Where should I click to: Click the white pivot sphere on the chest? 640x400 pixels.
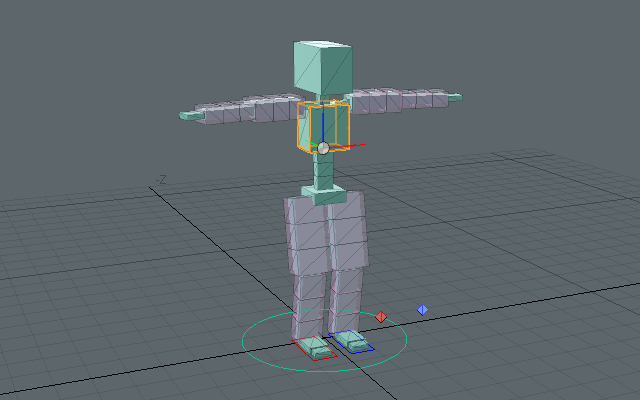pyautogui.click(x=323, y=148)
